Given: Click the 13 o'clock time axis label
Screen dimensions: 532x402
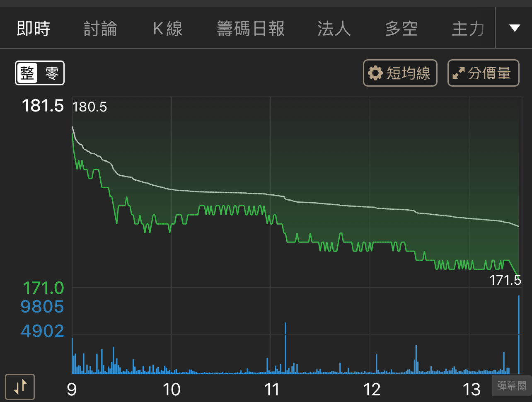Looking at the screenshot, I should point(472,390).
